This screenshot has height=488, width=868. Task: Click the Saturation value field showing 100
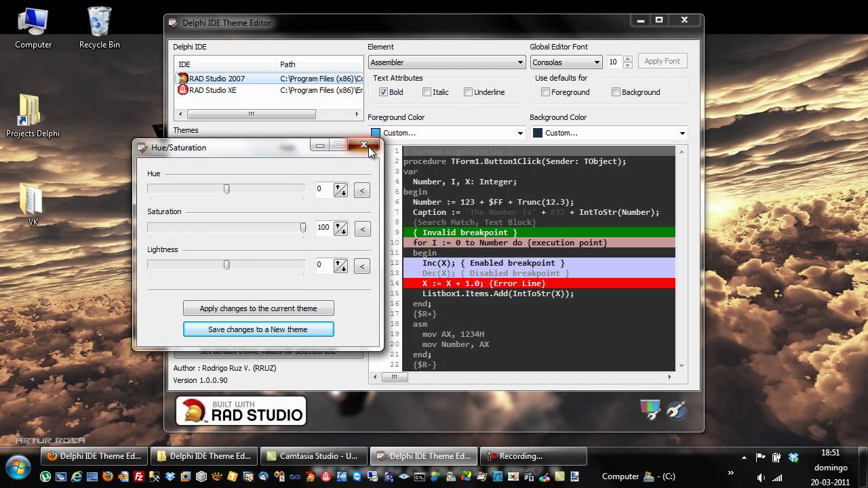pos(323,228)
